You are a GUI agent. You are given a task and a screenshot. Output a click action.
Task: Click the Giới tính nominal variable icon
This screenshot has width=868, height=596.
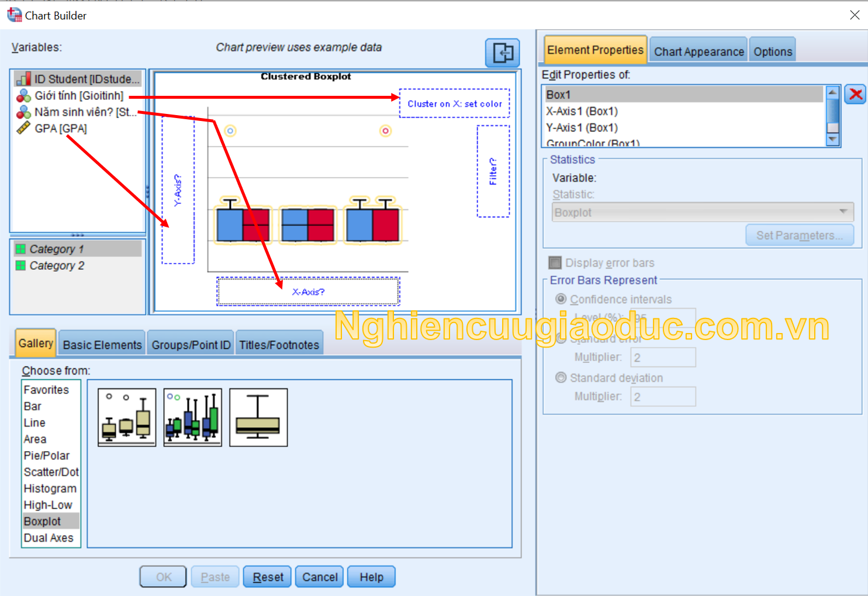coord(23,96)
